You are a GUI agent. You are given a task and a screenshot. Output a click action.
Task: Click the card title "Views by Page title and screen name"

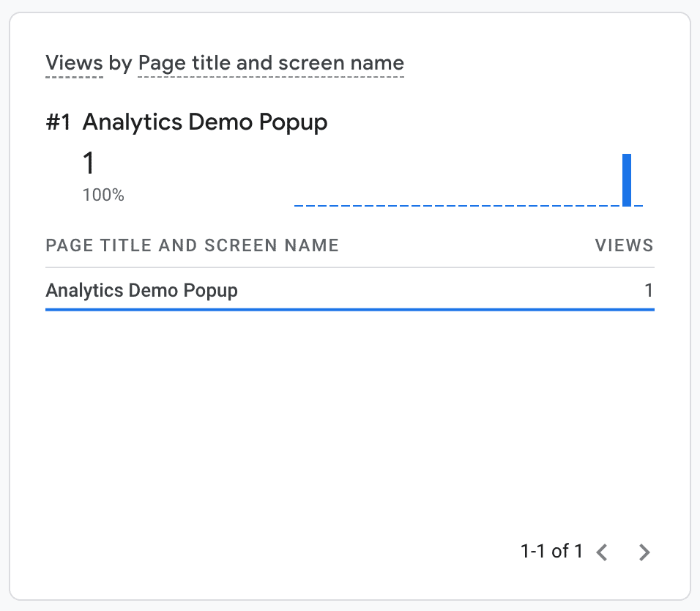[x=224, y=63]
